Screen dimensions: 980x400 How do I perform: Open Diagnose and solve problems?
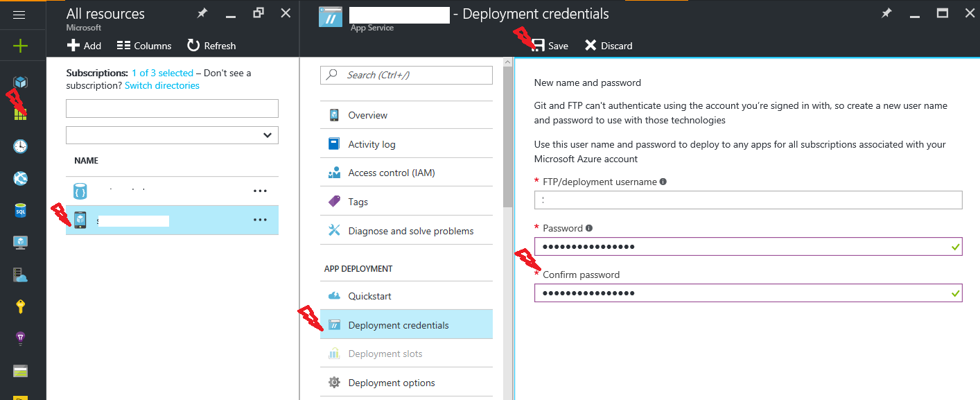click(x=406, y=231)
